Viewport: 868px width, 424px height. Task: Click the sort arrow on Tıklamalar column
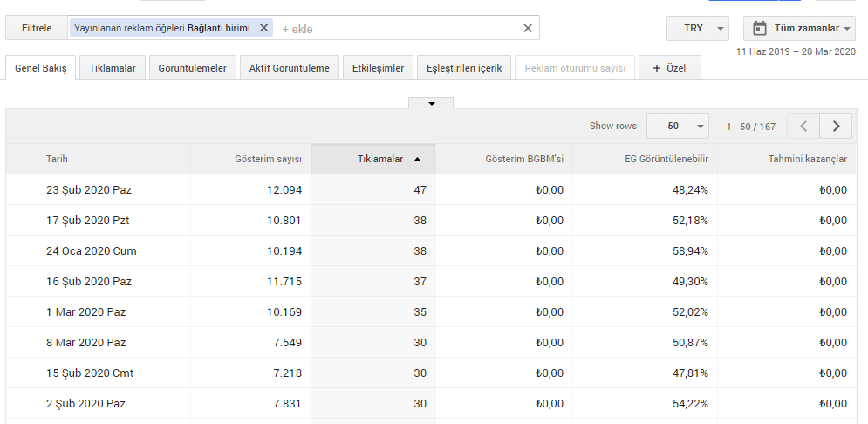pyautogui.click(x=417, y=159)
